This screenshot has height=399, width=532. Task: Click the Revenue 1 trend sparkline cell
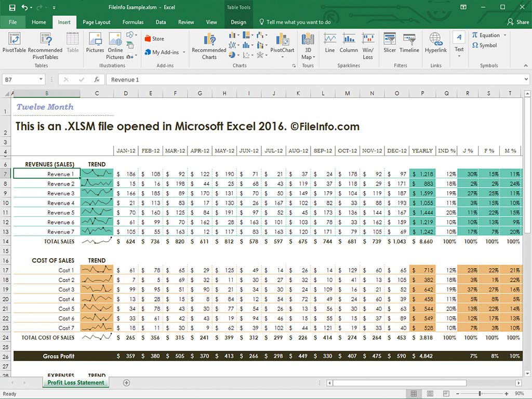[97, 174]
